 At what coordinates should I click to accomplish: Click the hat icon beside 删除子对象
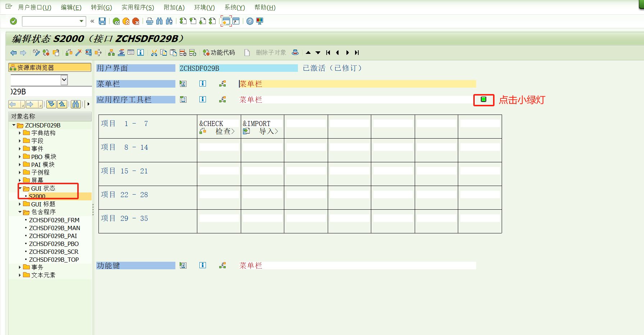click(x=295, y=52)
